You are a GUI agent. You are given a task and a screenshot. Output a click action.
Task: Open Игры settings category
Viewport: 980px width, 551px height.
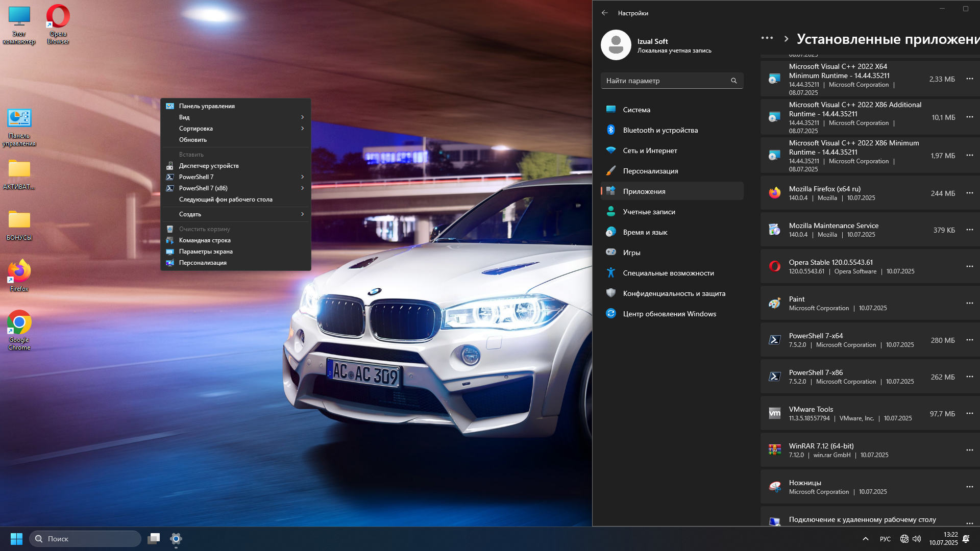(x=672, y=253)
